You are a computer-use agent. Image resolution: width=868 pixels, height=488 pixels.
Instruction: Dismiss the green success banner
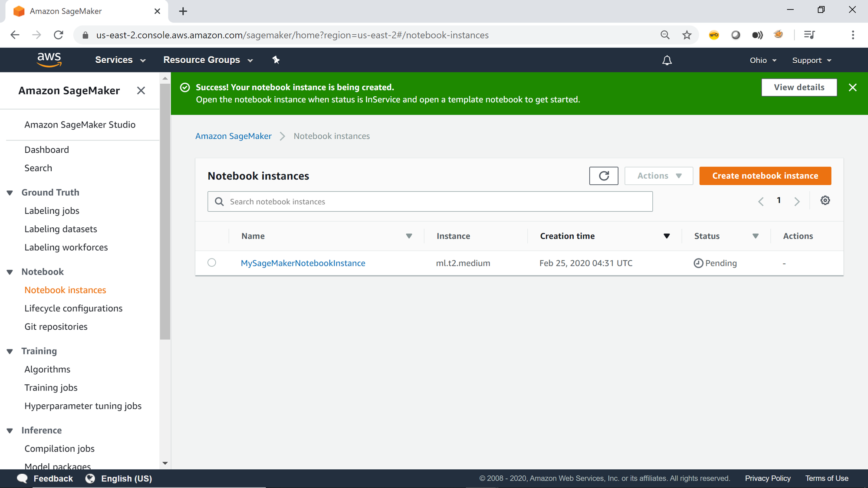coord(852,88)
